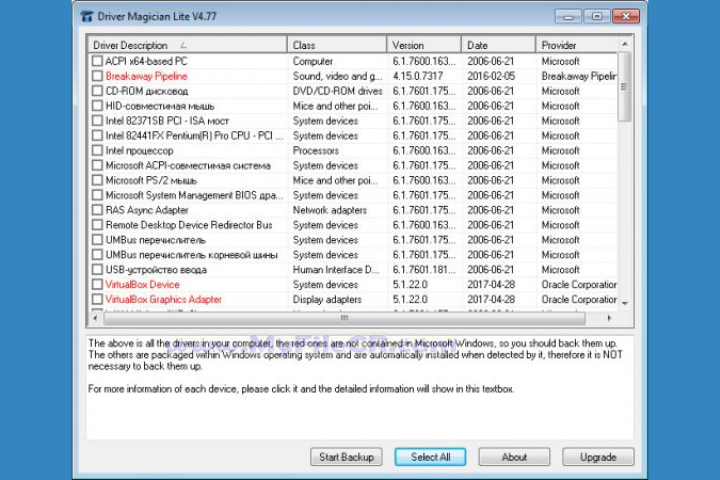
Task: Click the Display adapters class cell
Action: [327, 299]
